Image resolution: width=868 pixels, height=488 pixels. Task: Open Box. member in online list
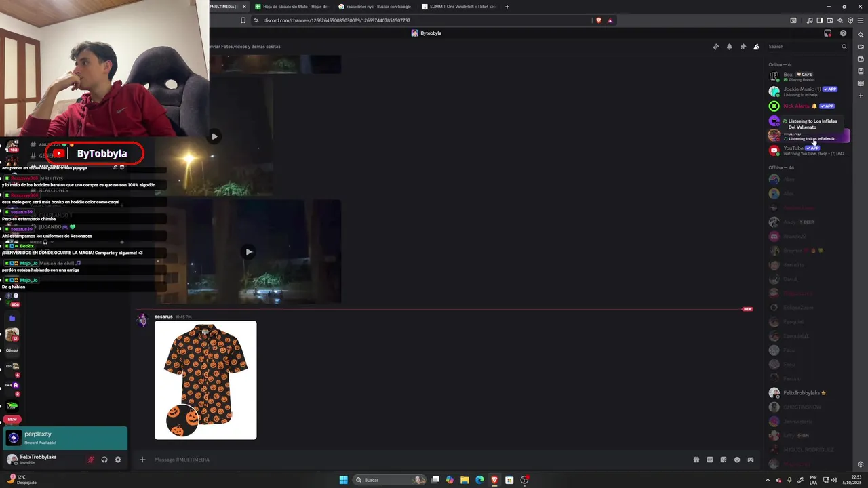807,77
